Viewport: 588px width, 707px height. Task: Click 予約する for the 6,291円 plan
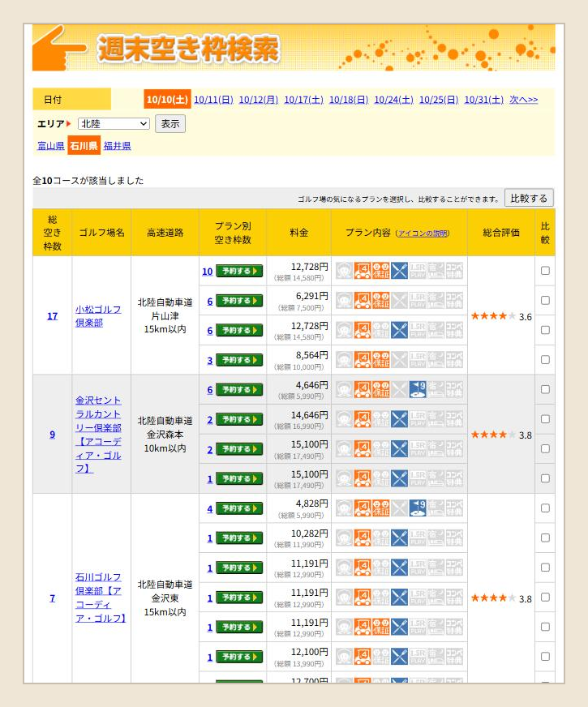tap(239, 301)
